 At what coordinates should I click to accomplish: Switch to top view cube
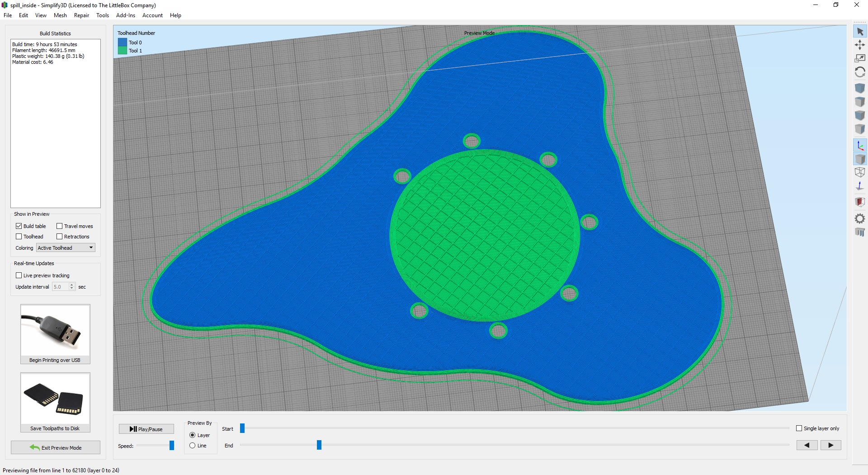860,102
